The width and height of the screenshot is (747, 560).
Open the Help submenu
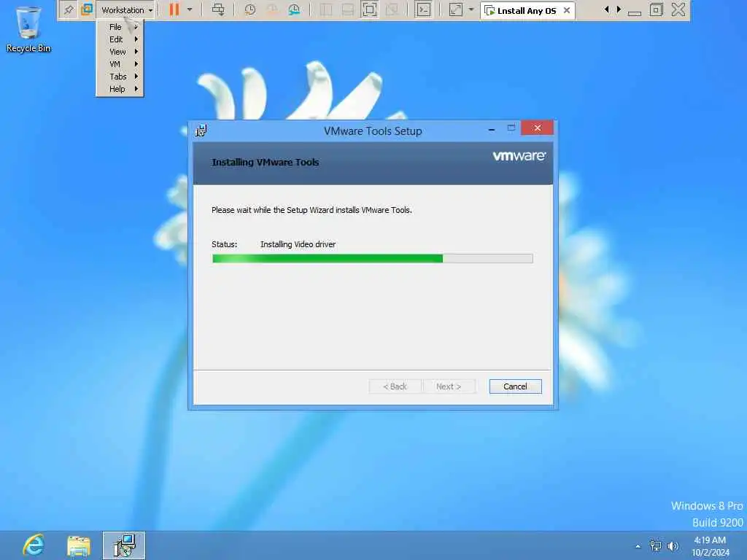[x=120, y=89]
